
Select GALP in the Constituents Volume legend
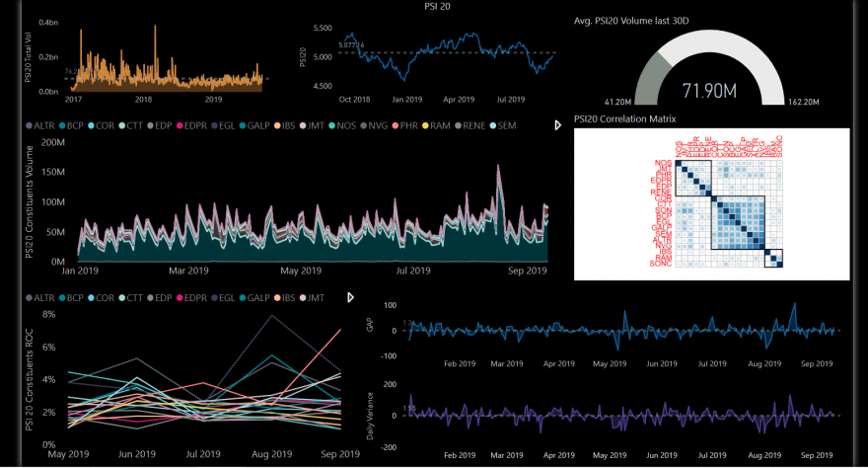click(254, 125)
